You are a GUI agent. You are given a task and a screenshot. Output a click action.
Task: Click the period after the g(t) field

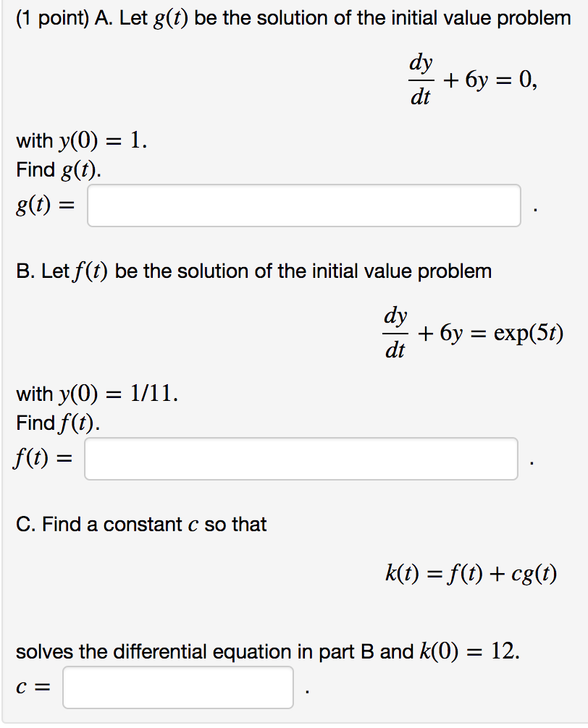534,210
